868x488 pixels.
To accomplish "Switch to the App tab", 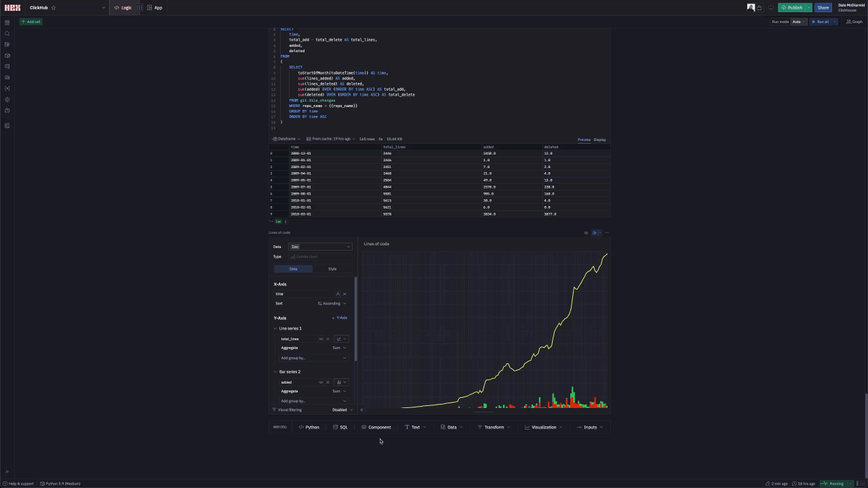I will click(x=155, y=8).
